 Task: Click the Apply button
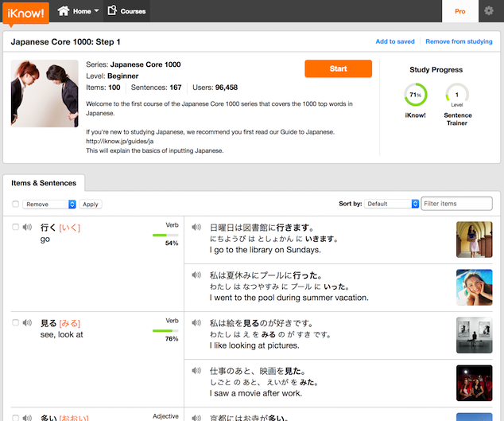point(91,205)
